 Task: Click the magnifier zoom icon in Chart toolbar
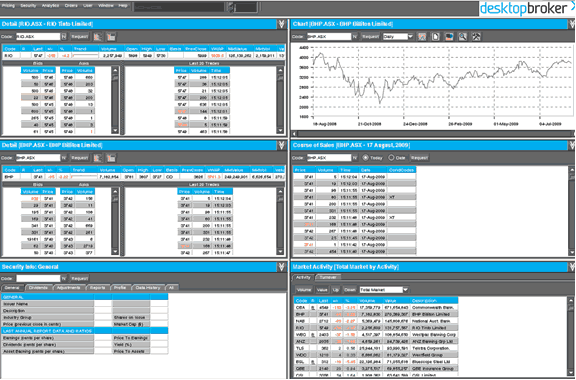point(462,37)
